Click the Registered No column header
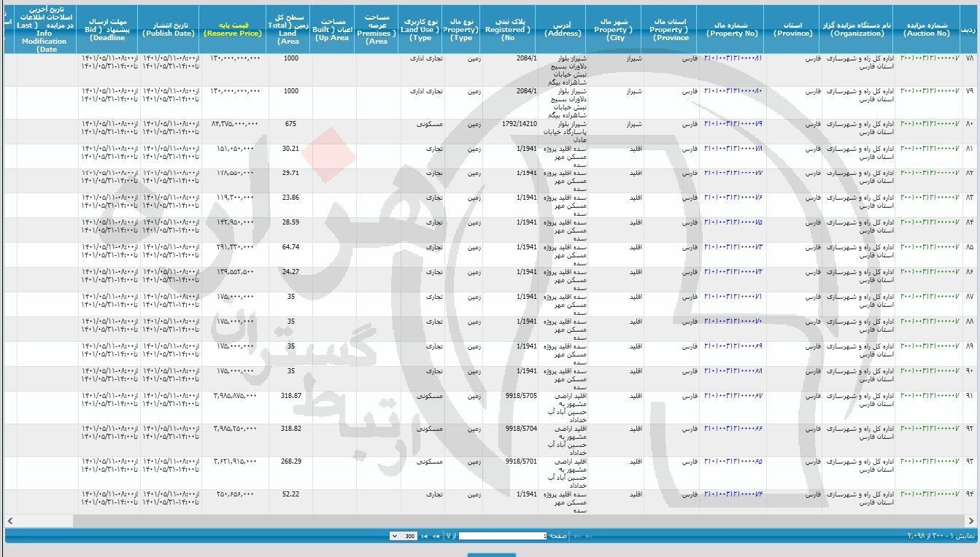980x557 pixels. click(x=508, y=29)
